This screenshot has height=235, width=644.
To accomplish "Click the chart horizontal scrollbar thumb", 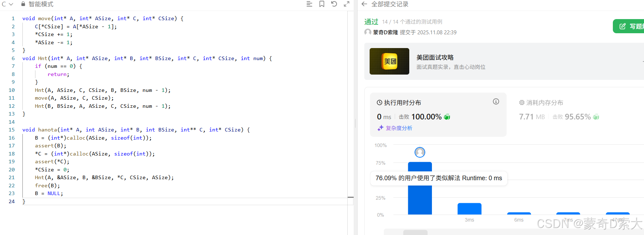I will pyautogui.click(x=415, y=233).
